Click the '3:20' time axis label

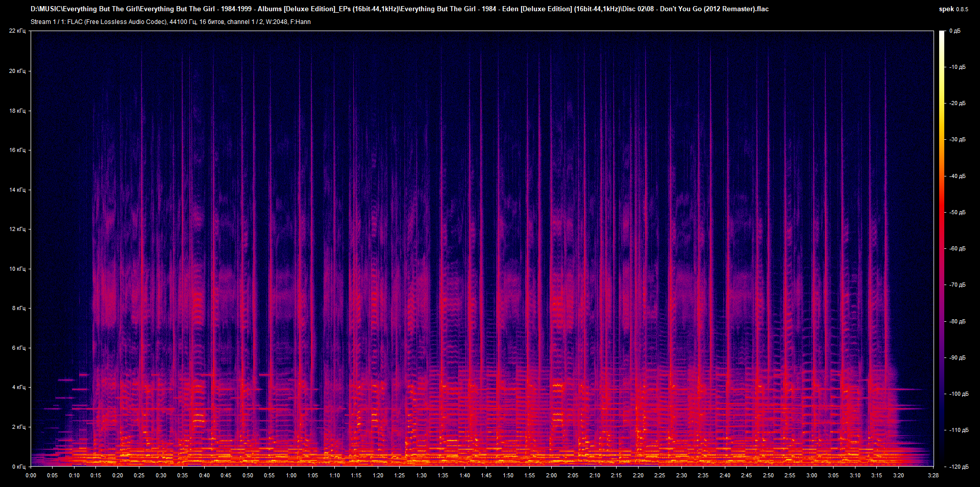coord(898,475)
